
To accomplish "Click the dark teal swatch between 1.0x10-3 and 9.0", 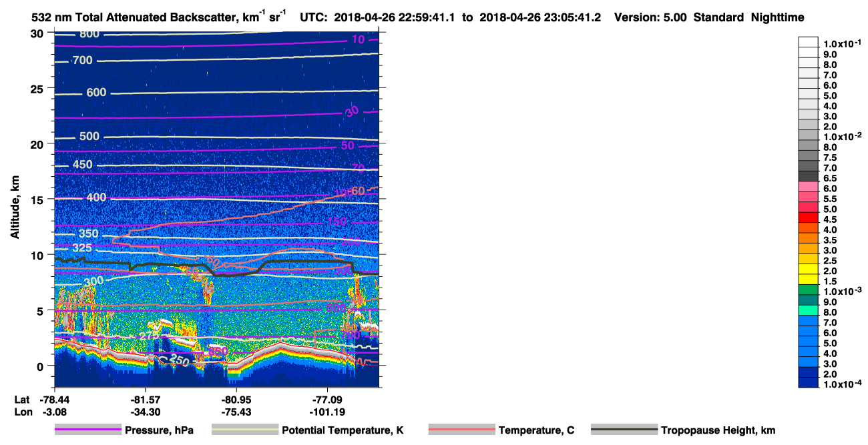I will click(x=808, y=300).
